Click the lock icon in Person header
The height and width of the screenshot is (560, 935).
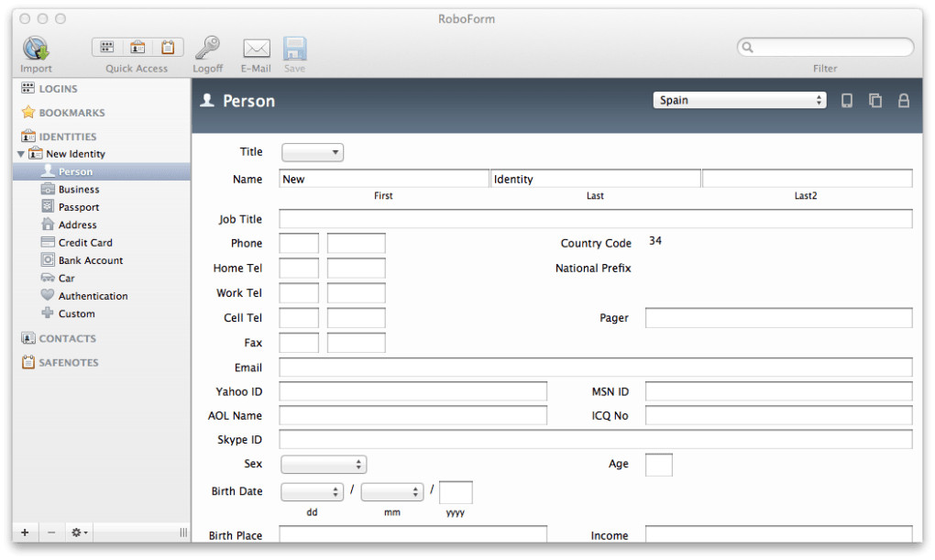(904, 100)
